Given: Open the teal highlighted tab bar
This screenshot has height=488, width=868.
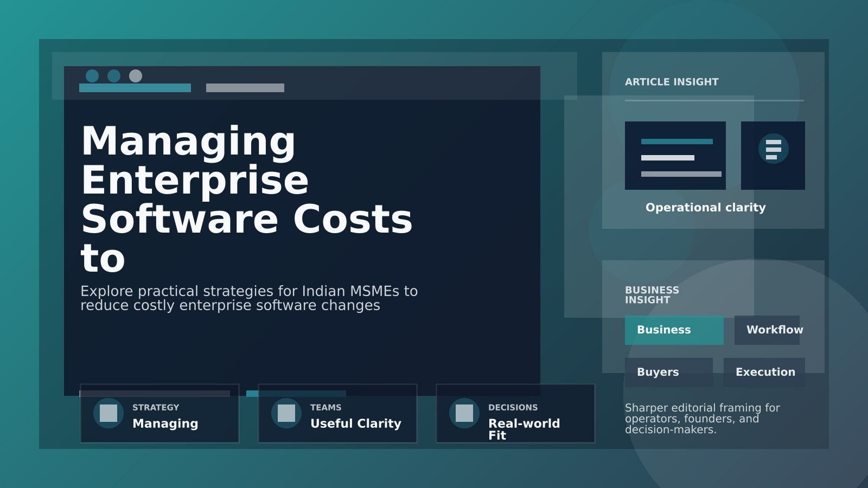Looking at the screenshot, I should coord(135,88).
